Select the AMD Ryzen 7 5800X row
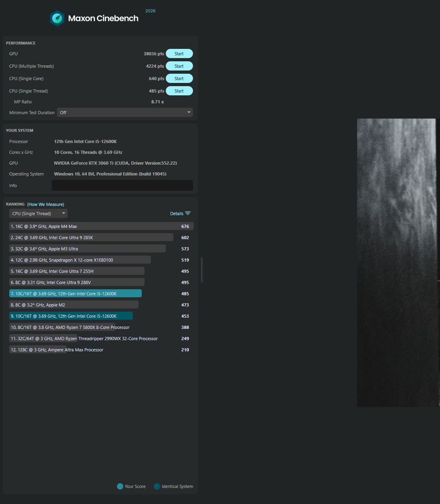Viewport: 440px width, 504px height. 101,327
